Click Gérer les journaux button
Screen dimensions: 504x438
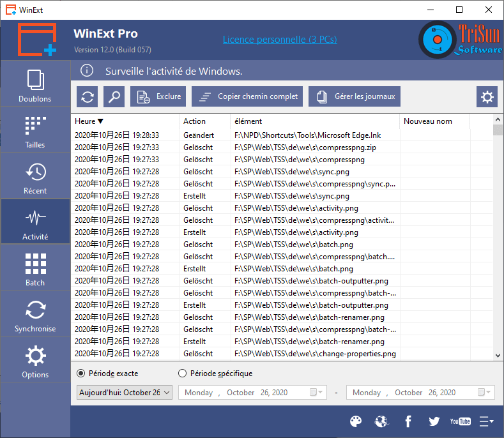coord(355,96)
